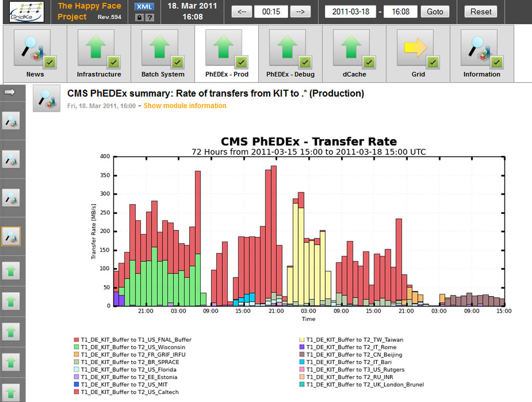Click the module icon beside CMS PhEDEx summary title

point(46,98)
